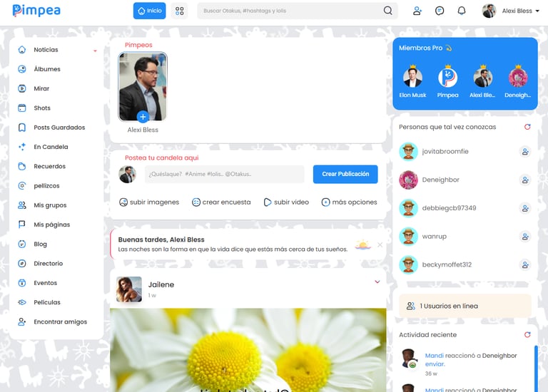This screenshot has width=548, height=392.
Task: Click the Encontrar amigos sidebar icon
Action: 21,322
